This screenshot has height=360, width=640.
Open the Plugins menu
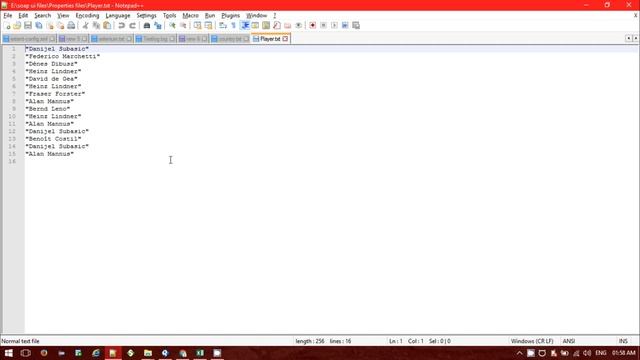click(231, 16)
